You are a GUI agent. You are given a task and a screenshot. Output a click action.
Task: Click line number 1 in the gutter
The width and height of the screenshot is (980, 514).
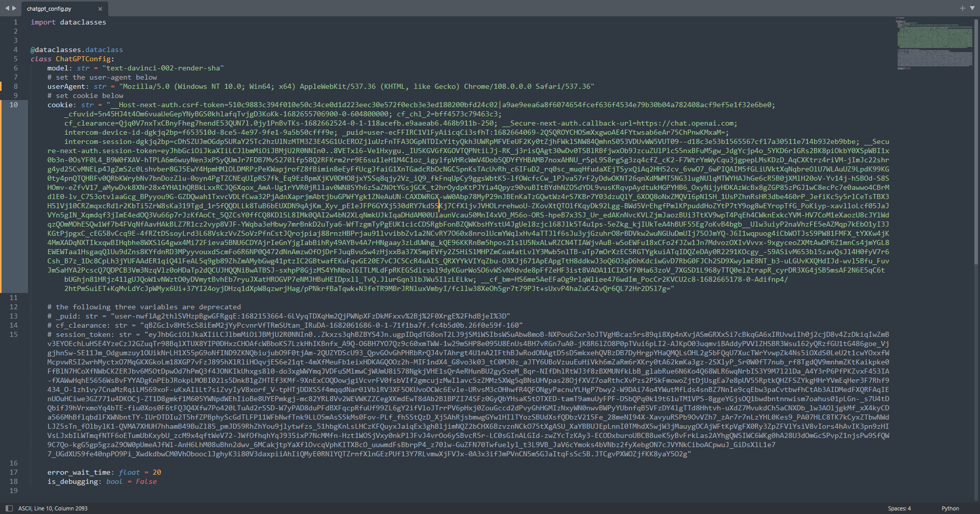coord(15,22)
